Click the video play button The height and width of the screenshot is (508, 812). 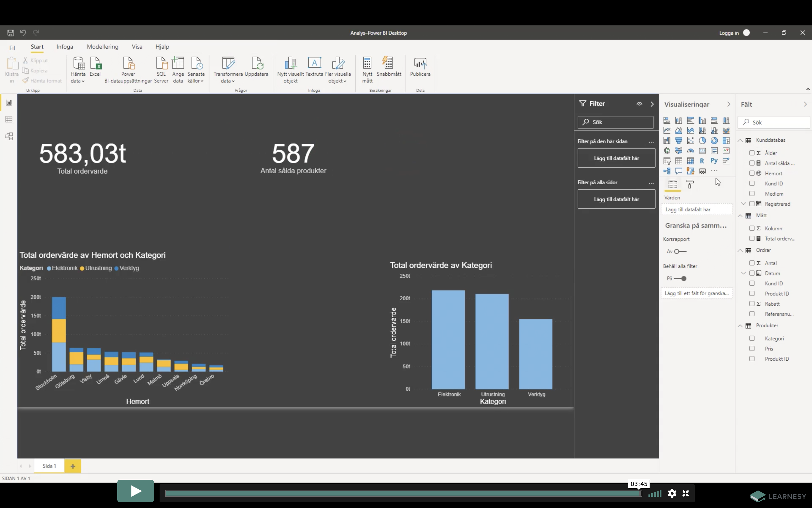[x=136, y=491]
